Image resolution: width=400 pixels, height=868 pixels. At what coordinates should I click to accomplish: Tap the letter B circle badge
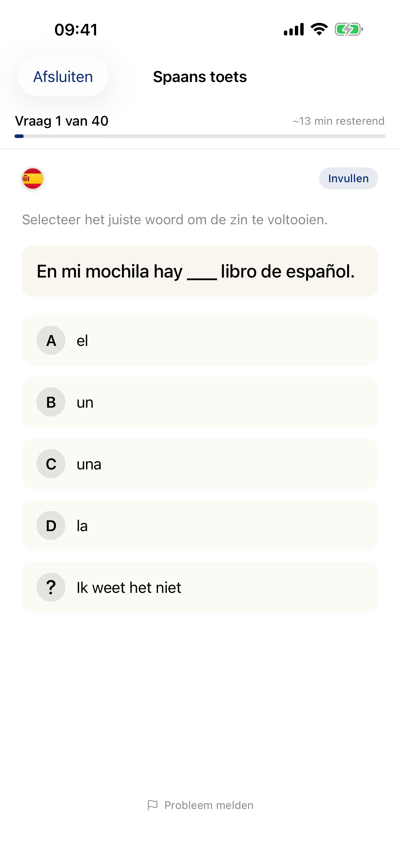coord(51,402)
